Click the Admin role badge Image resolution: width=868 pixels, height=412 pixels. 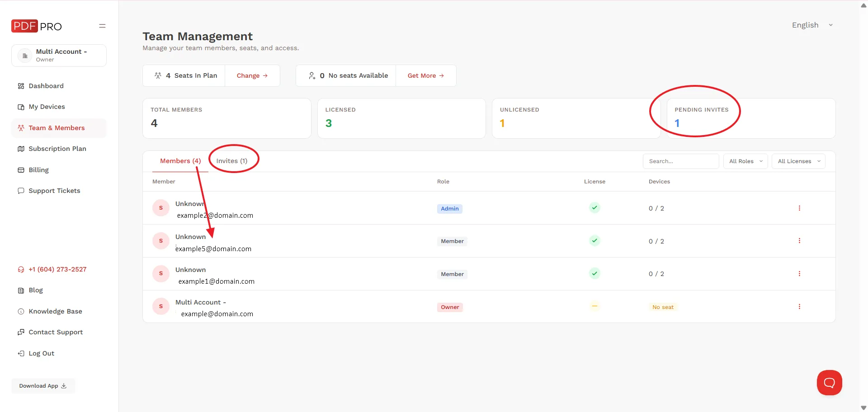coord(449,209)
